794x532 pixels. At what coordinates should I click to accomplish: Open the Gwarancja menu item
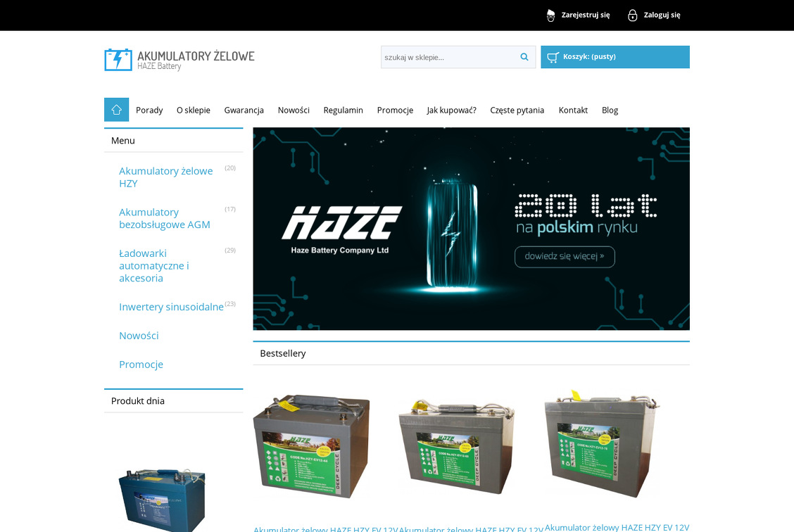pyautogui.click(x=244, y=110)
